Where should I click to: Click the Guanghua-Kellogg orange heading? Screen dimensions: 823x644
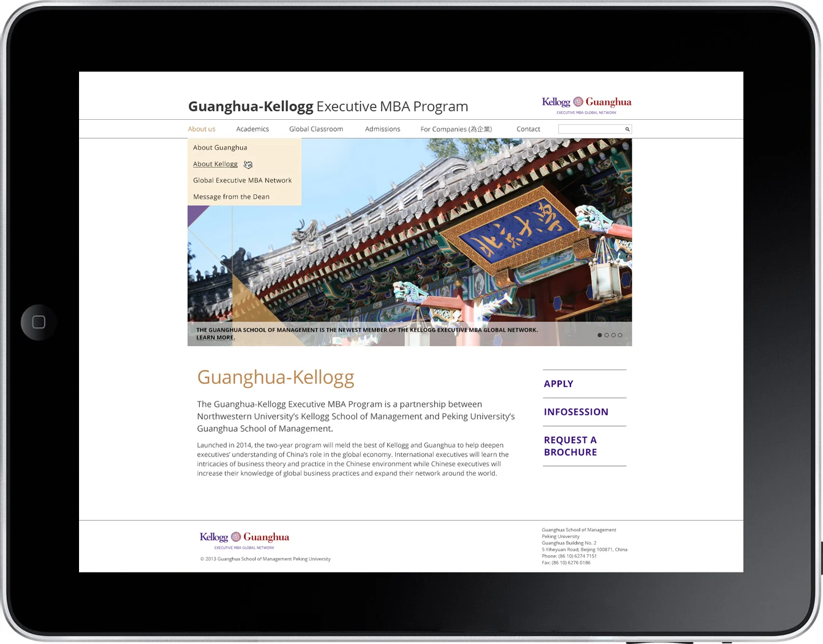[275, 378]
